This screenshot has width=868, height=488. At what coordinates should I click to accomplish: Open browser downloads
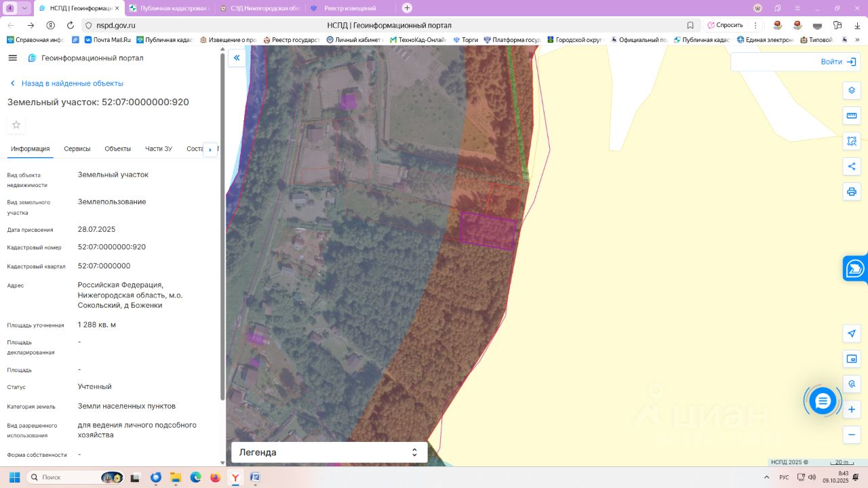tap(857, 25)
